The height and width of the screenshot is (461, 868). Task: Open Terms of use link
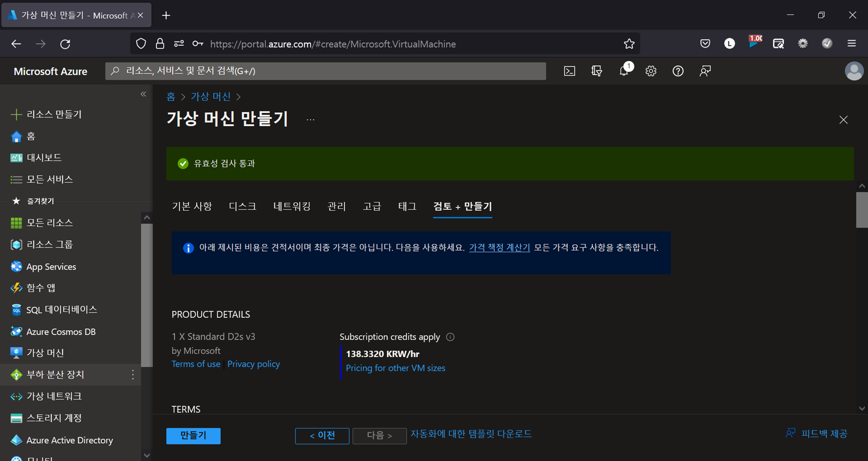[196, 364]
